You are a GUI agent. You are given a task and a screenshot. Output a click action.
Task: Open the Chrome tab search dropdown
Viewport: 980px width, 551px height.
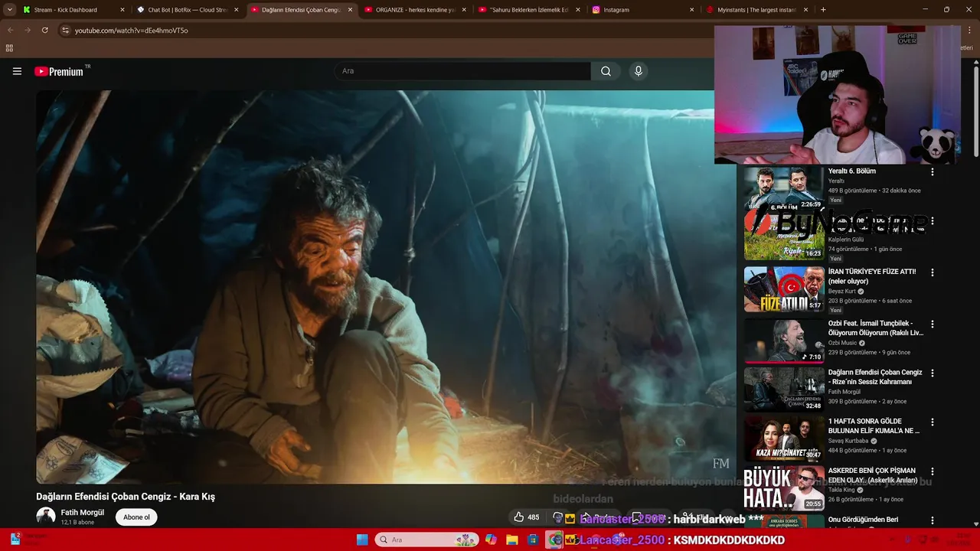9,10
